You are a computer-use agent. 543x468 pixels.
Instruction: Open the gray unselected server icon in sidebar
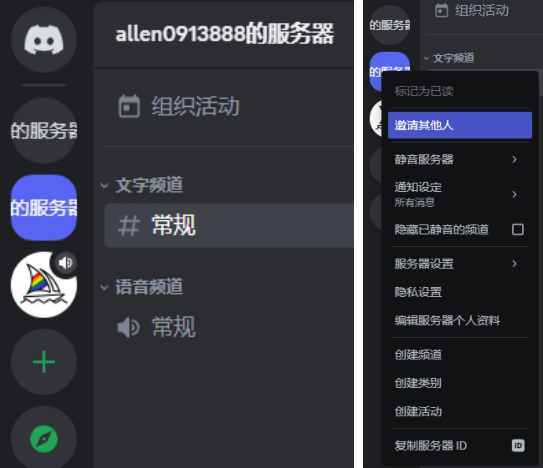(x=44, y=131)
